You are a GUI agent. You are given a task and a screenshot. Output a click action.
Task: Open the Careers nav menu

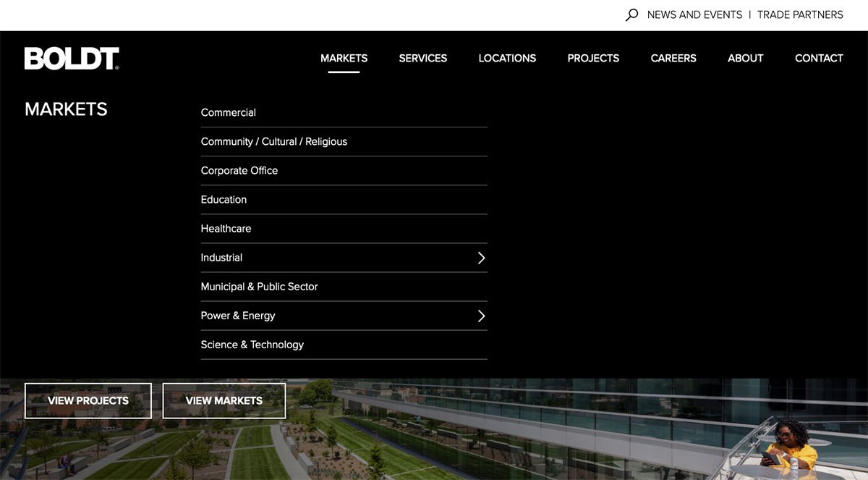tap(673, 58)
